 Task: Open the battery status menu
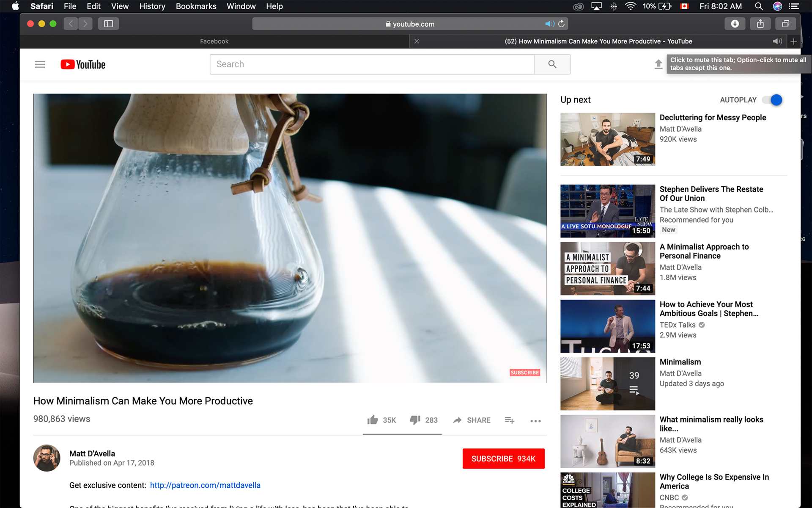click(657, 6)
